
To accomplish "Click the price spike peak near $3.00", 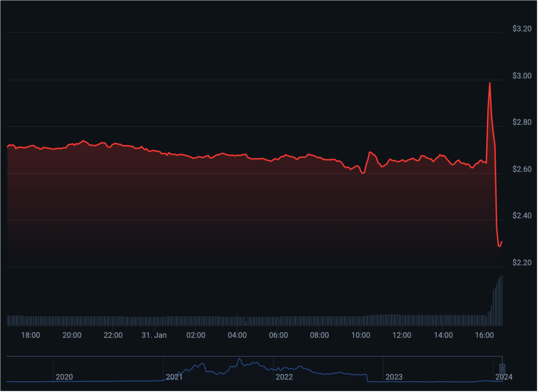I will click(x=490, y=83).
